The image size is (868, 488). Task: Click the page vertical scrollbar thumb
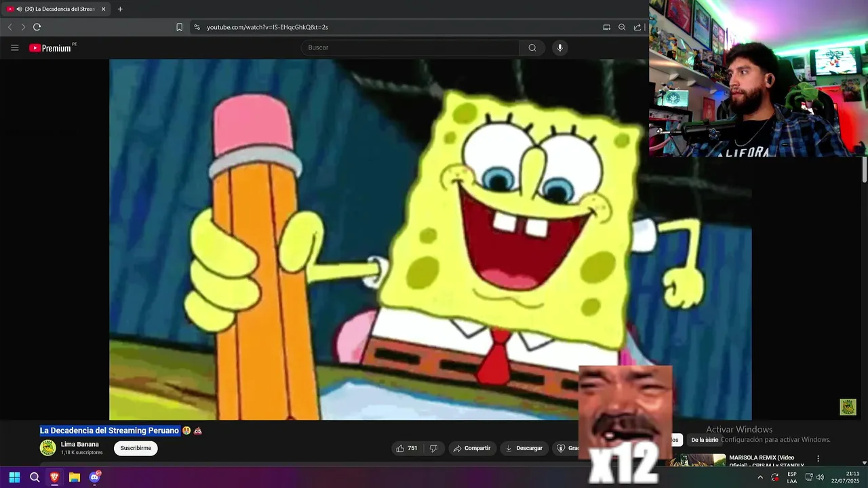click(865, 169)
